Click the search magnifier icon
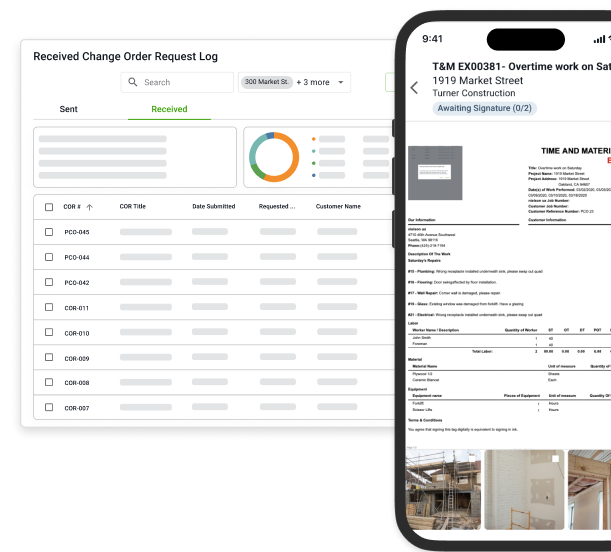 (x=132, y=83)
